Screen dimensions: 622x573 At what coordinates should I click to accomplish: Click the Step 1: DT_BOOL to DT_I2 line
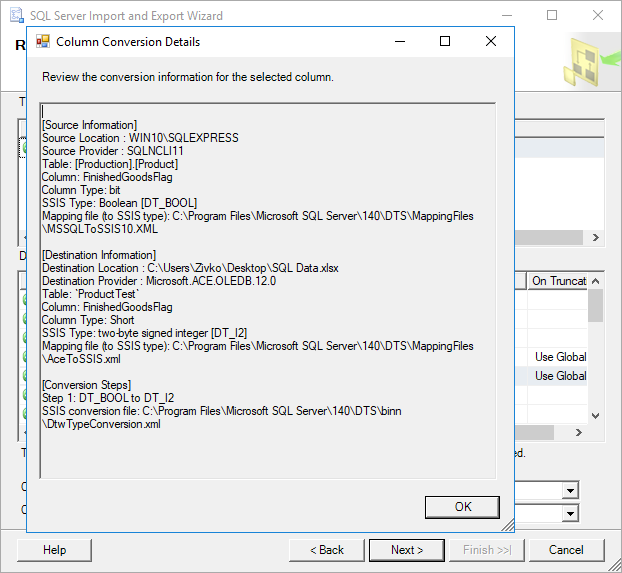pos(108,398)
